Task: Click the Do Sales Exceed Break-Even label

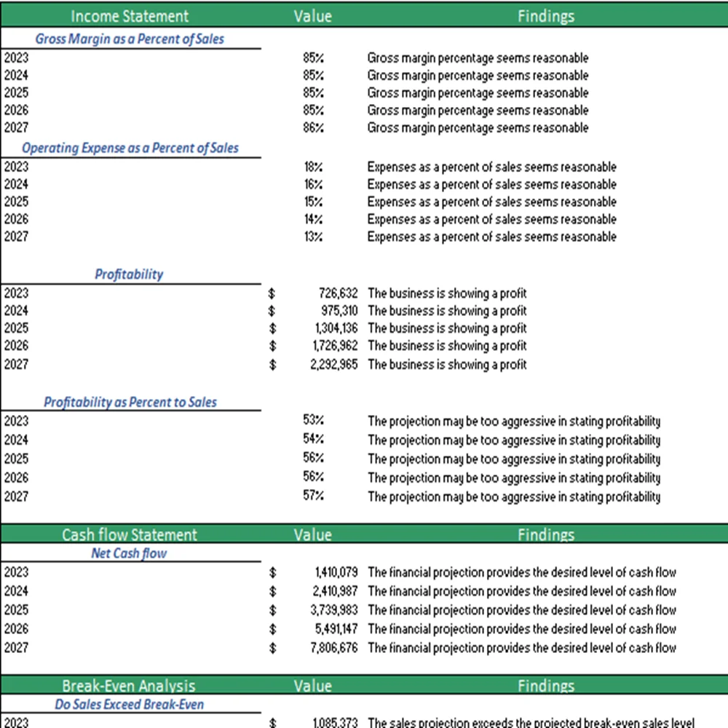Action: pyautogui.click(x=129, y=704)
